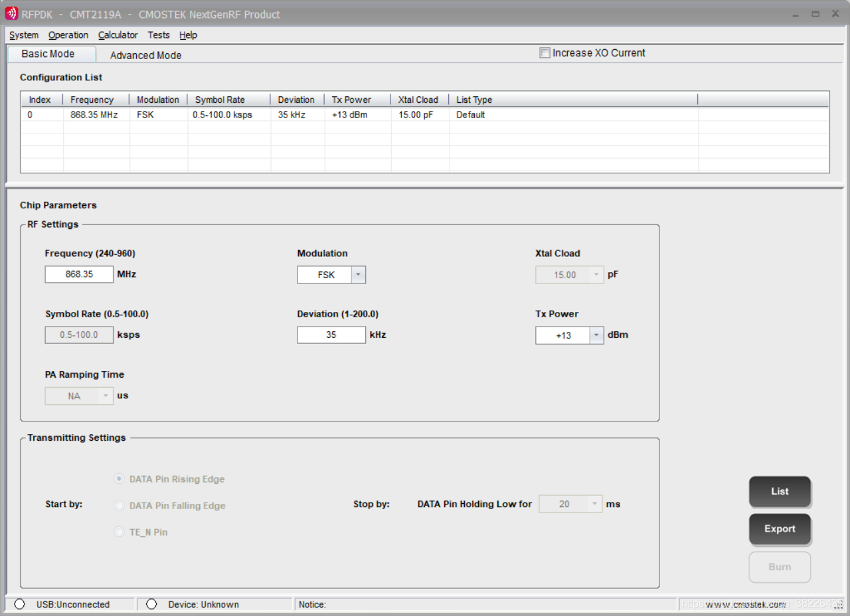This screenshot has height=616, width=850.
Task: Click the FSK cell in configuration row
Action: (159, 115)
